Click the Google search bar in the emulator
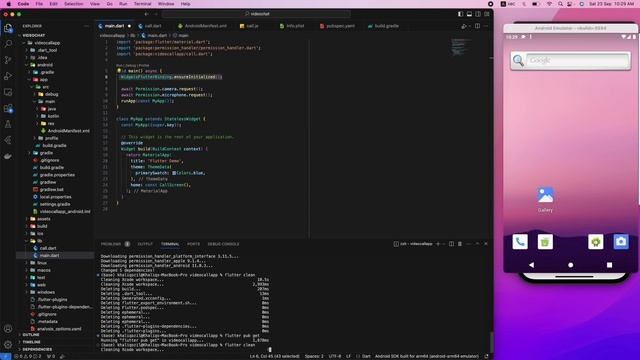This screenshot has width=640, height=360. (570, 60)
